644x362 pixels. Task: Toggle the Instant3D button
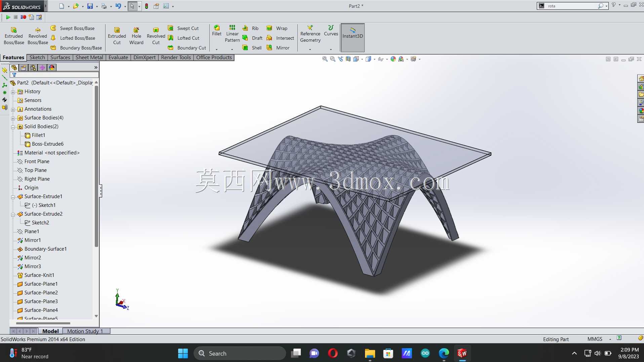click(x=353, y=37)
